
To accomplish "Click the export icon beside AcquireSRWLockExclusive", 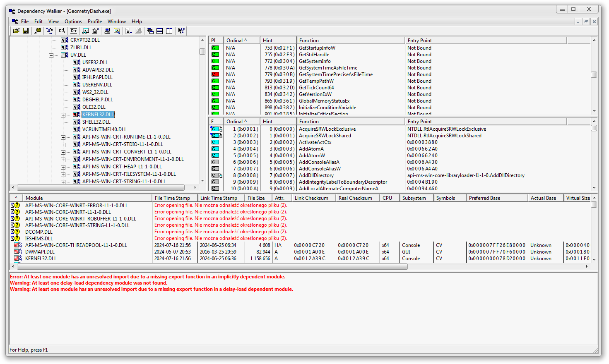I will tap(217, 129).
